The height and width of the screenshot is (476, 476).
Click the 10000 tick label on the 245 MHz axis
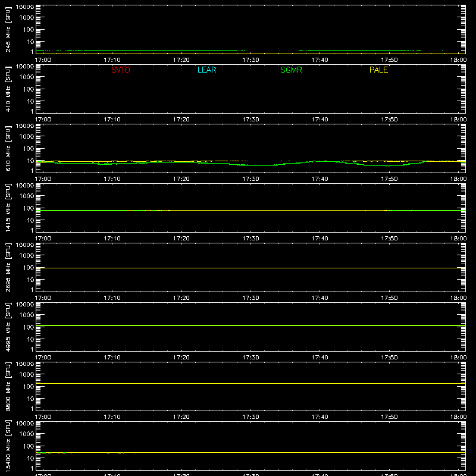pos(25,7)
